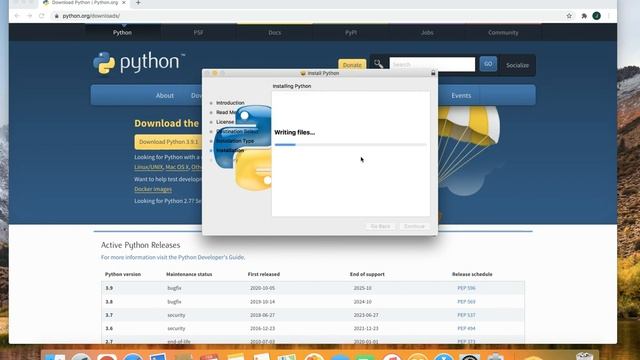
Task: Open the Chrome three-dot menu
Action: click(609, 16)
